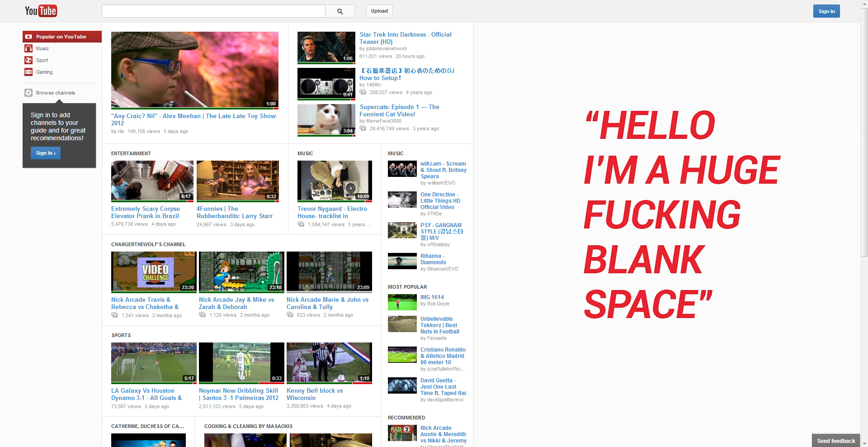Open the COOKING & CLEANING BY MASAOKIS heading

click(x=248, y=426)
